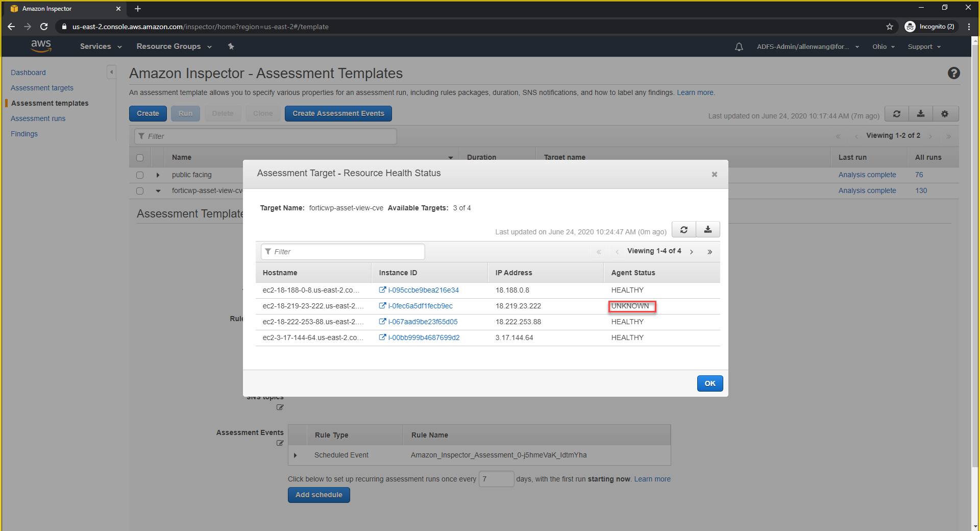The width and height of the screenshot is (980, 531).
Task: Open the ADFS-Admin account dropdown
Action: [808, 46]
